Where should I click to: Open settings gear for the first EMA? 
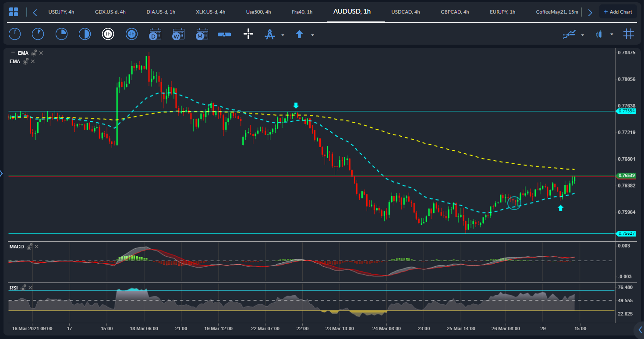(x=34, y=53)
